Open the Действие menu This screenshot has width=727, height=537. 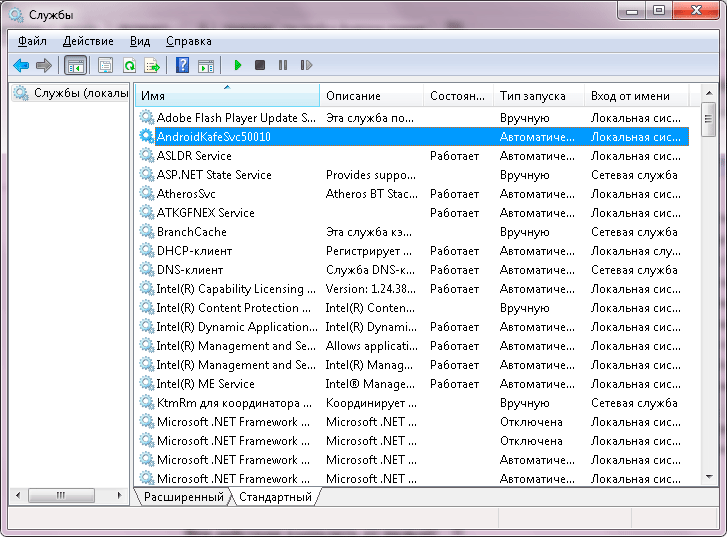[x=88, y=41]
